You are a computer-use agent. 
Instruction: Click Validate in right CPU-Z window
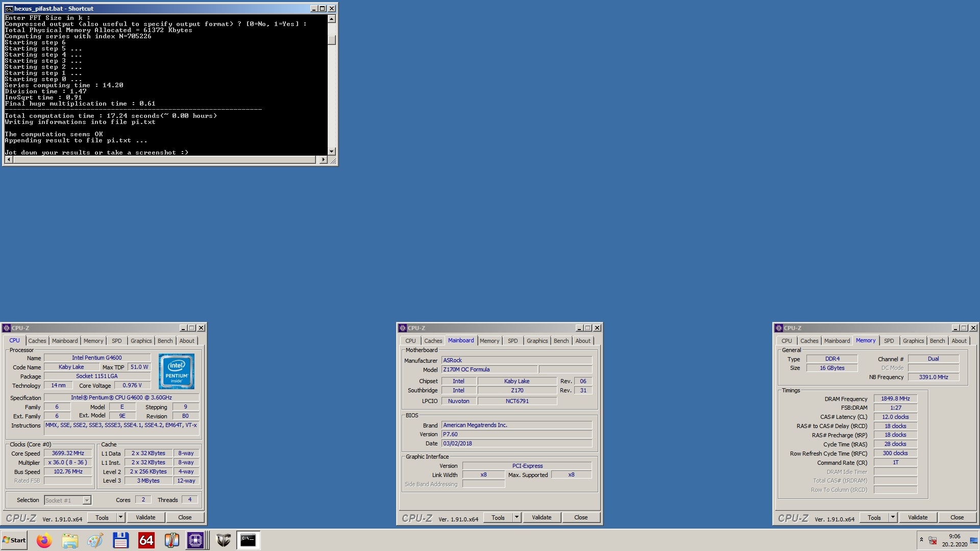pyautogui.click(x=918, y=517)
